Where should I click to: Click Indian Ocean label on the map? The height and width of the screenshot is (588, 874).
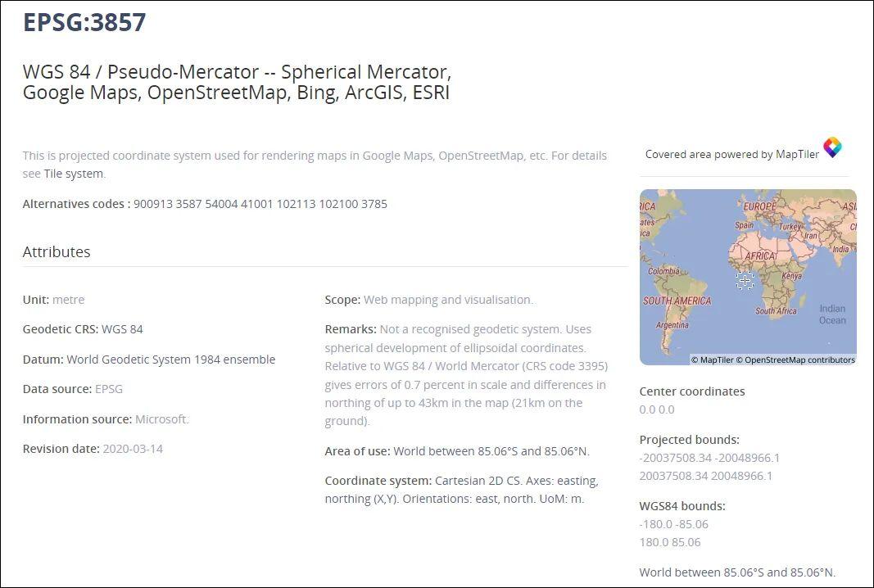tap(832, 314)
